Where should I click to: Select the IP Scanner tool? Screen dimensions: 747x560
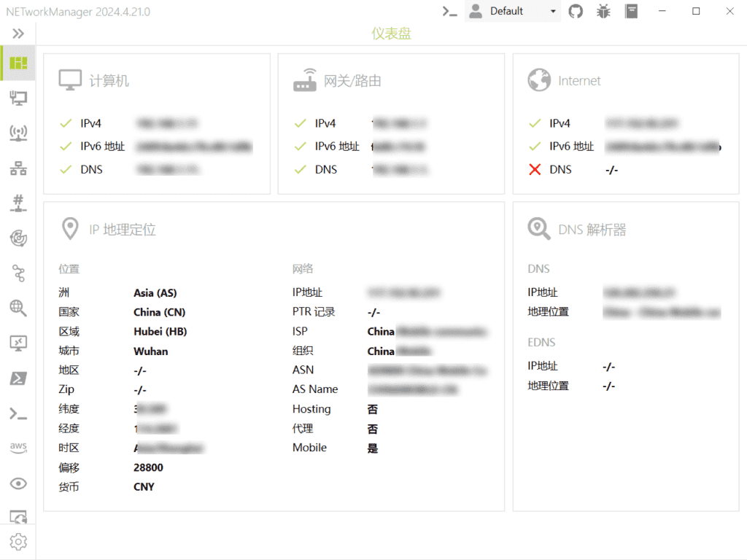pyautogui.click(x=18, y=168)
